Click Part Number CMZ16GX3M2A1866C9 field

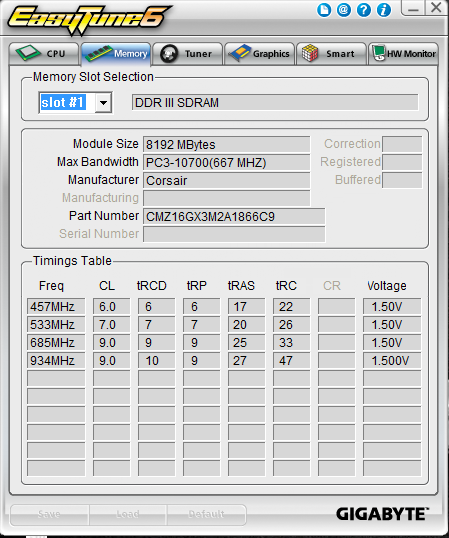point(234,217)
